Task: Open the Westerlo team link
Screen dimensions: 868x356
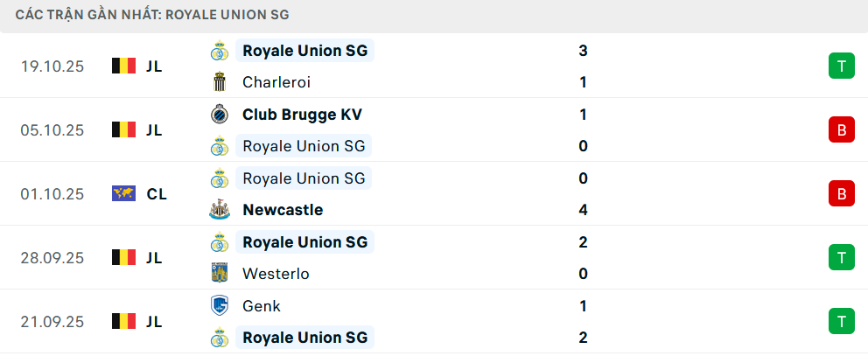Action: pyautogui.click(x=276, y=274)
